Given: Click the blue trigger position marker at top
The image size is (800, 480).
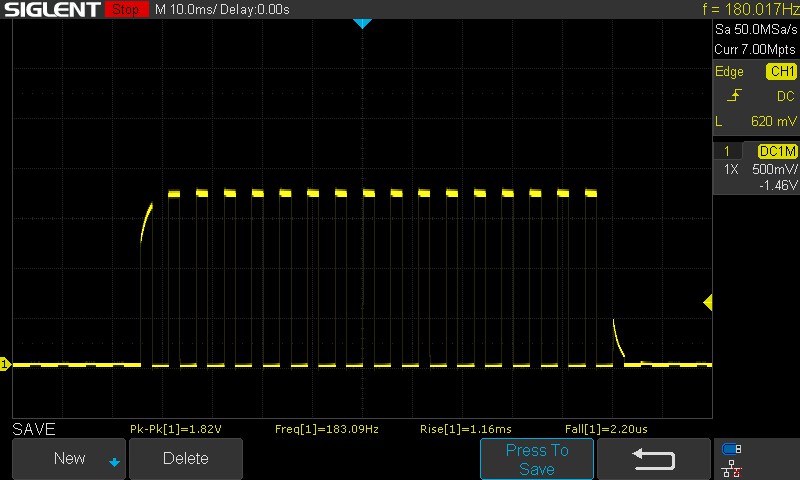Looking at the screenshot, I should click(362, 23).
